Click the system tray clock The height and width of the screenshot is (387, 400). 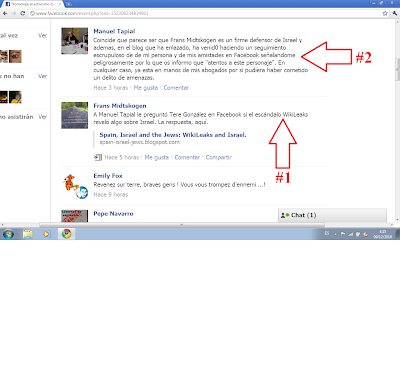pos(382,234)
